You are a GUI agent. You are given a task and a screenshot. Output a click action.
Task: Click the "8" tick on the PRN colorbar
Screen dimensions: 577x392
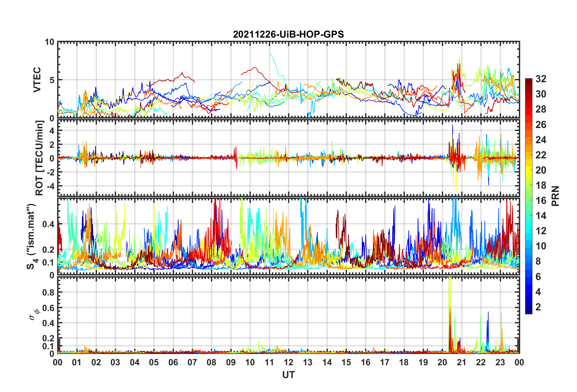tap(538, 261)
